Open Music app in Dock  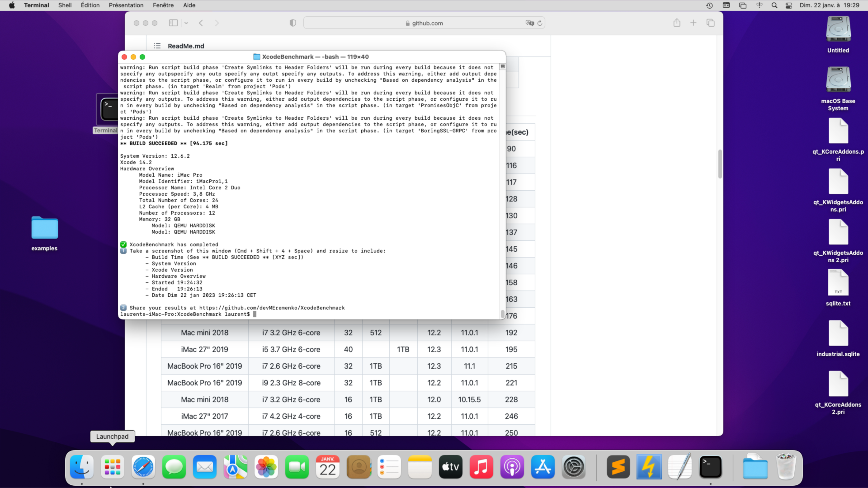pyautogui.click(x=481, y=467)
